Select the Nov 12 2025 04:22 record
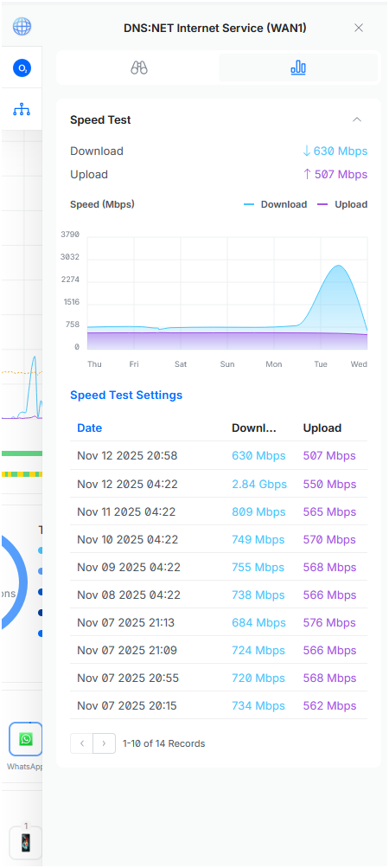389x868 pixels. (x=219, y=485)
